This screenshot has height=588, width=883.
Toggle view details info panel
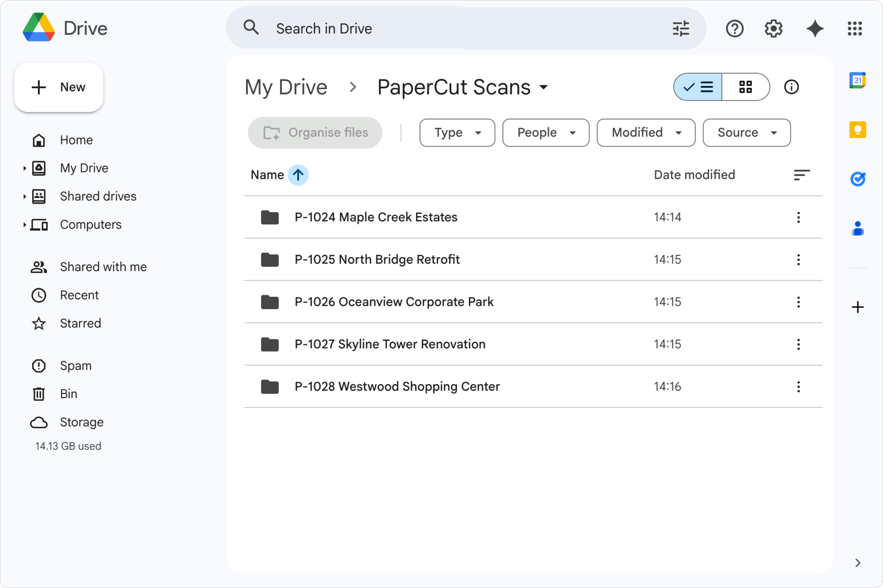point(791,87)
